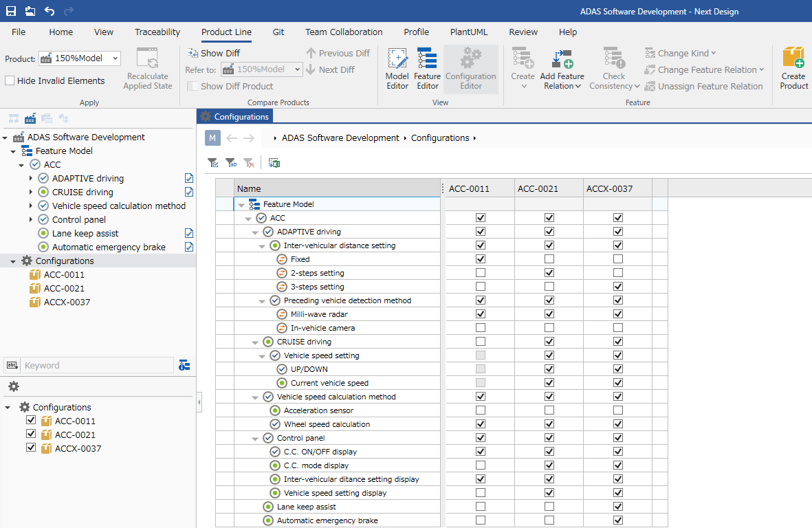
Task: Collapse CRUISE driving row in table
Action: [x=255, y=342]
